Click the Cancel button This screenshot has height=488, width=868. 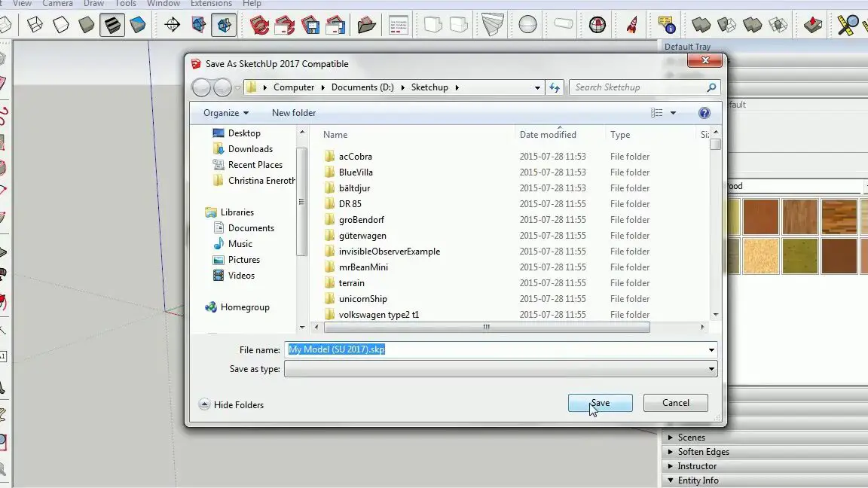(675, 403)
